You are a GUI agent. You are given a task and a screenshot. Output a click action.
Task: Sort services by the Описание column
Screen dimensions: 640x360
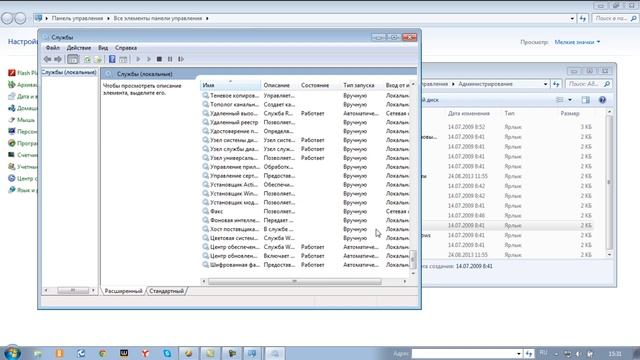click(279, 85)
